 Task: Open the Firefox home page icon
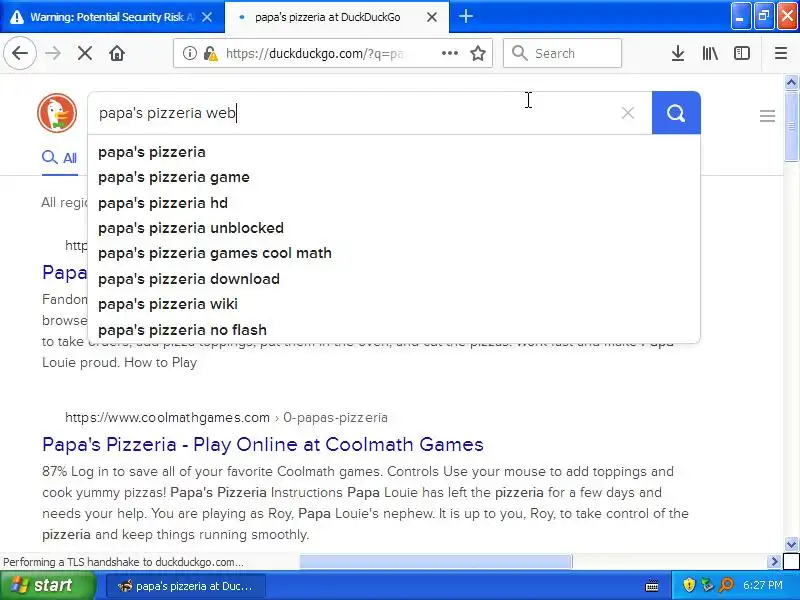tap(117, 53)
